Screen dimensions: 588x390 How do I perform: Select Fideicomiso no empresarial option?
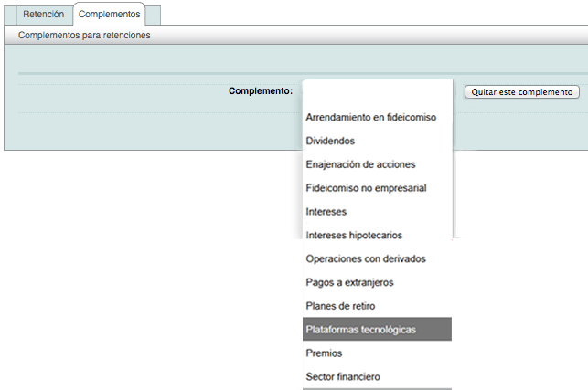tap(366, 188)
